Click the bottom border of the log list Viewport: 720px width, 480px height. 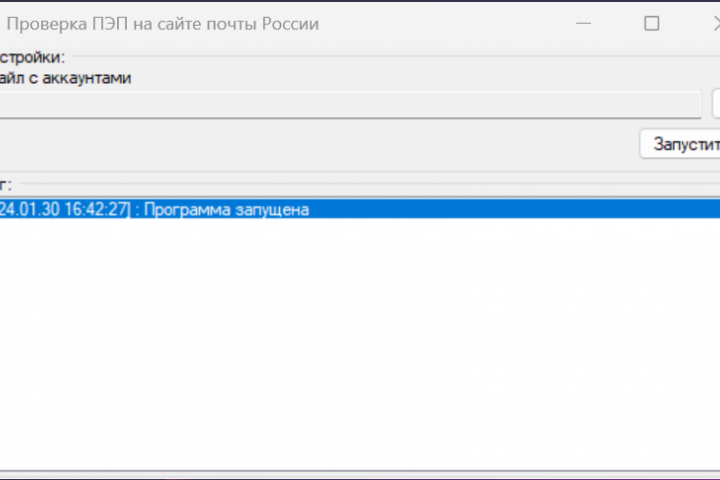[x=360, y=471]
